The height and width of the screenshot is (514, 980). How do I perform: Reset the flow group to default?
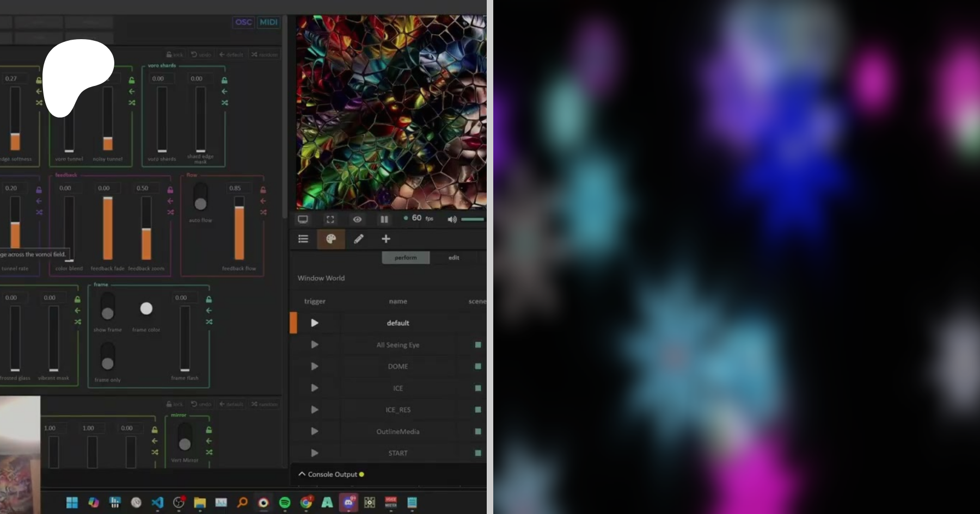pyautogui.click(x=264, y=201)
